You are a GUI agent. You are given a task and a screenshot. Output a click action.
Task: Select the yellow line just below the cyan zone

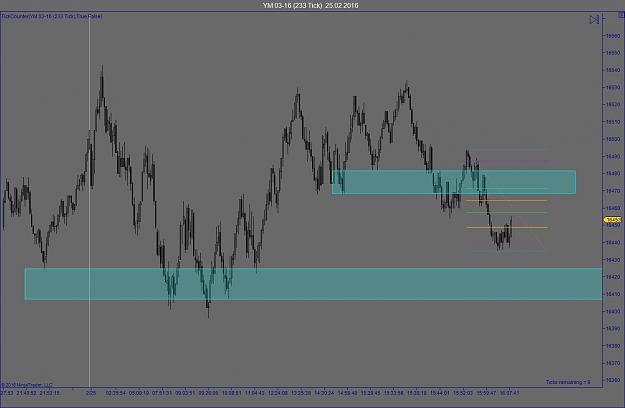tap(506, 201)
